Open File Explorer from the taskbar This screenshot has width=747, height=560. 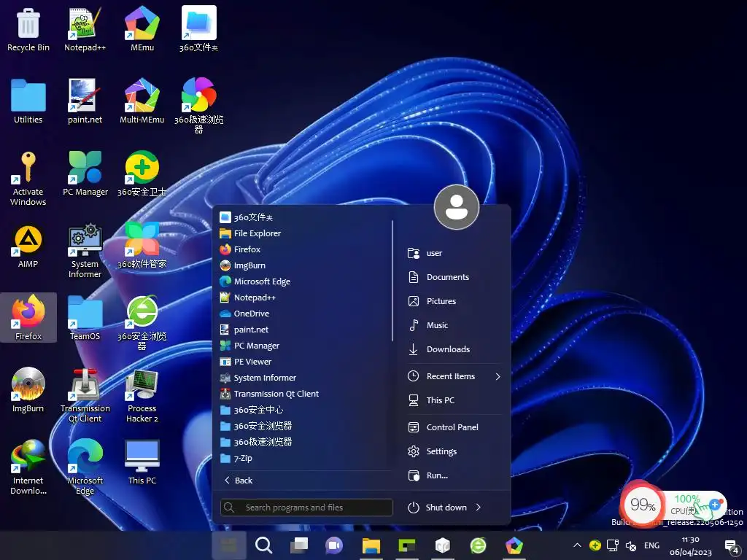pos(371,545)
